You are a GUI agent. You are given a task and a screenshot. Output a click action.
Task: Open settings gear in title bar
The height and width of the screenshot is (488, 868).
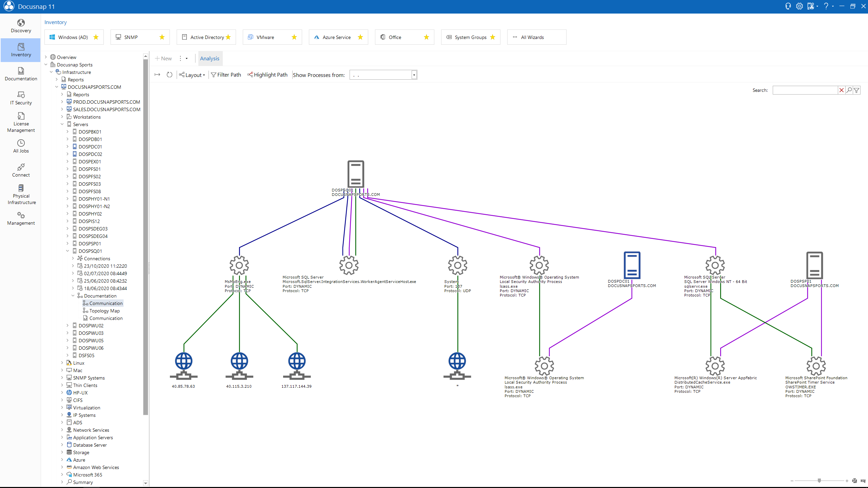pyautogui.click(x=799, y=6)
